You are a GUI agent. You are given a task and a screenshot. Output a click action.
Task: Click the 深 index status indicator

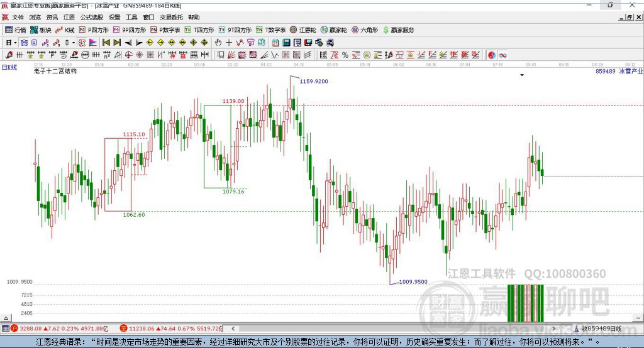pyautogui.click(x=123, y=329)
